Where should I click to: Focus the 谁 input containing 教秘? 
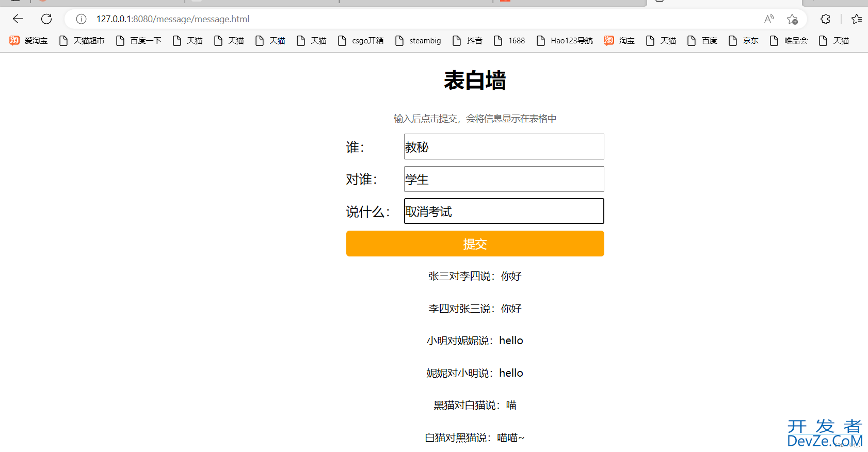[504, 147]
